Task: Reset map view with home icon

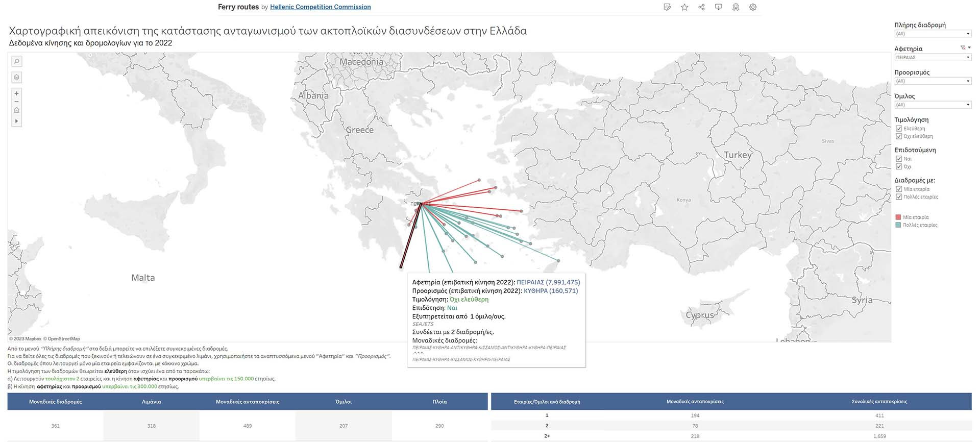Action: tap(16, 110)
